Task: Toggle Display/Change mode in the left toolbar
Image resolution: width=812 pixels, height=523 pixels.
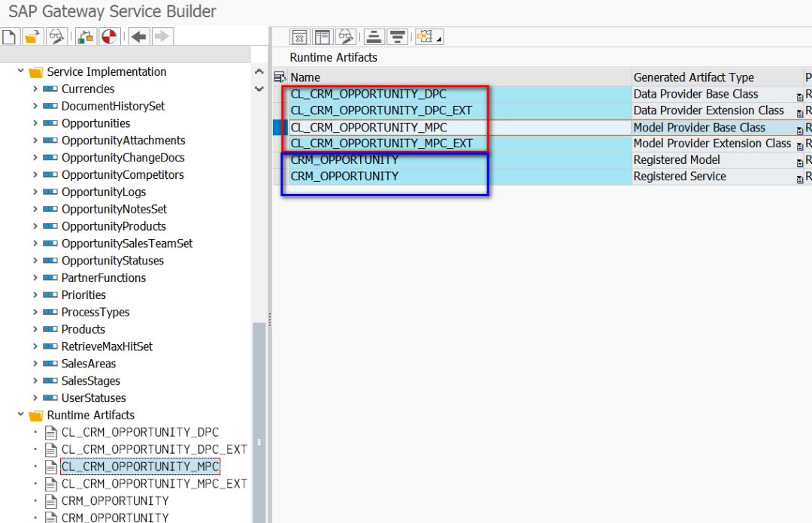Action: pos(56,37)
